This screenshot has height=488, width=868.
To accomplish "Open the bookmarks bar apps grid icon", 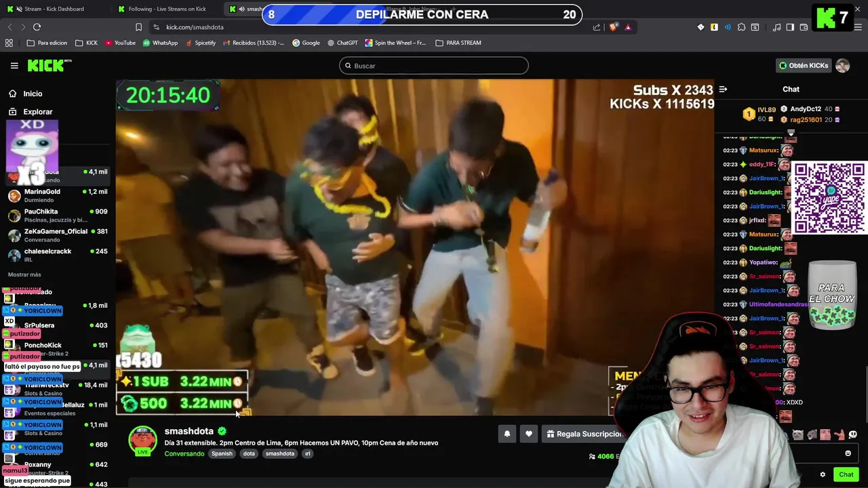I will pos(9,43).
